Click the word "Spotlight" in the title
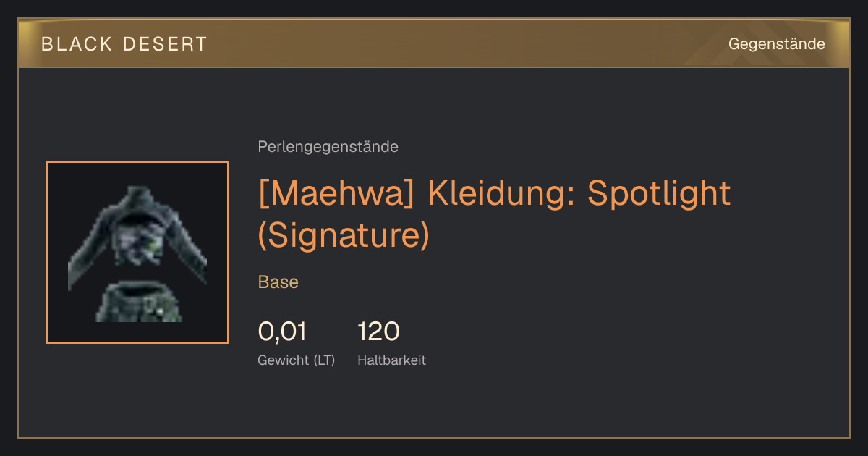Image resolution: width=868 pixels, height=456 pixels. pyautogui.click(x=659, y=193)
